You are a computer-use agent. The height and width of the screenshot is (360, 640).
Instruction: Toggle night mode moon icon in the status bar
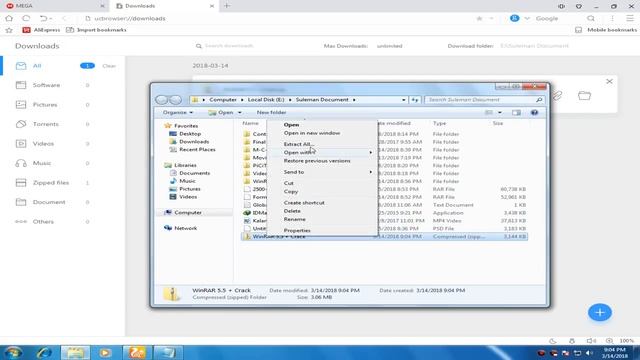click(x=553, y=341)
